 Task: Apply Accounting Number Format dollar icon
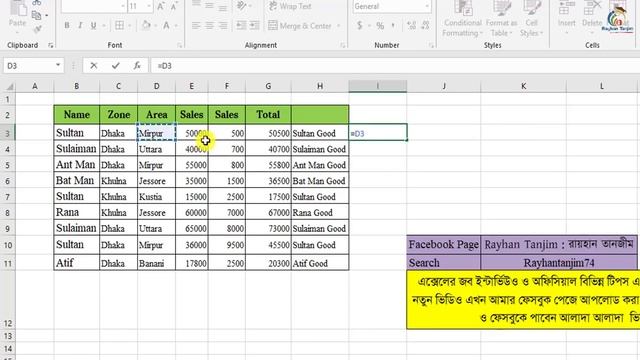359,25
